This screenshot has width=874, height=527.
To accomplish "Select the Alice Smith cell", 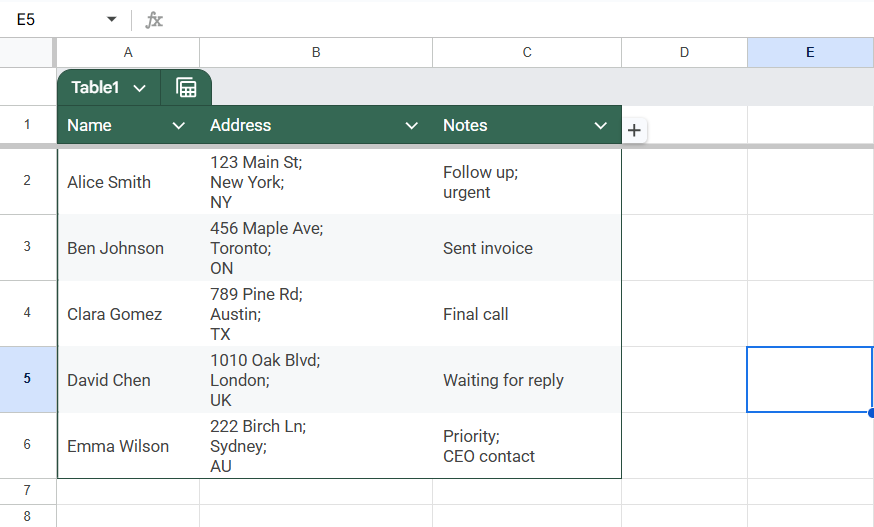I will (x=128, y=182).
